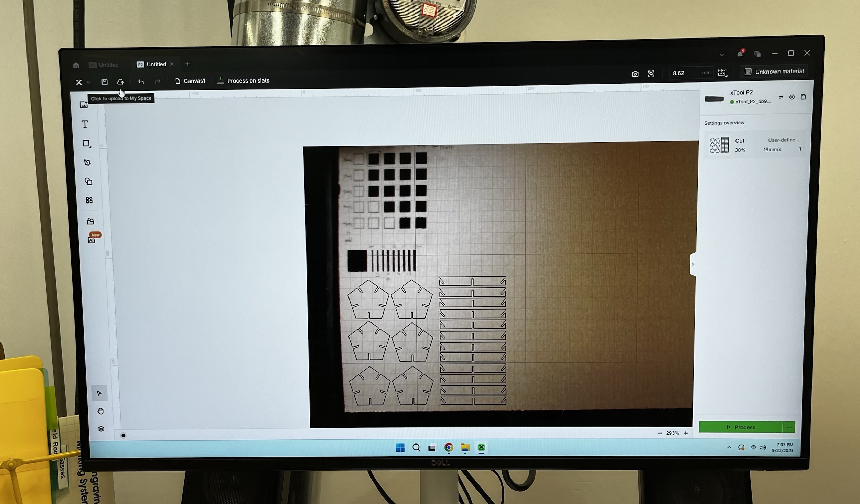The image size is (860, 504).
Task: Select the Pen vector tool
Action: (x=87, y=163)
